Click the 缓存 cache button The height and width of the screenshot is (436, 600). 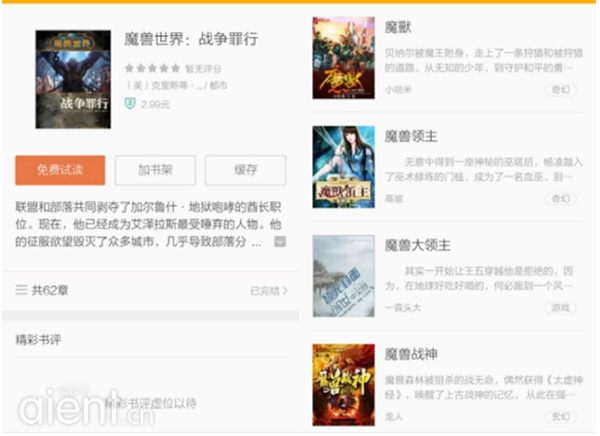245,170
